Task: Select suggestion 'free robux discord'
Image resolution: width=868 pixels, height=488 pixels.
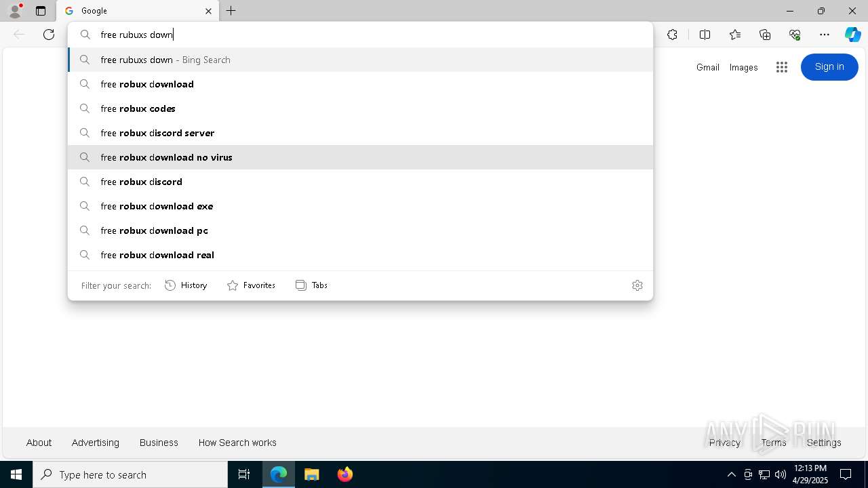Action: [360, 182]
